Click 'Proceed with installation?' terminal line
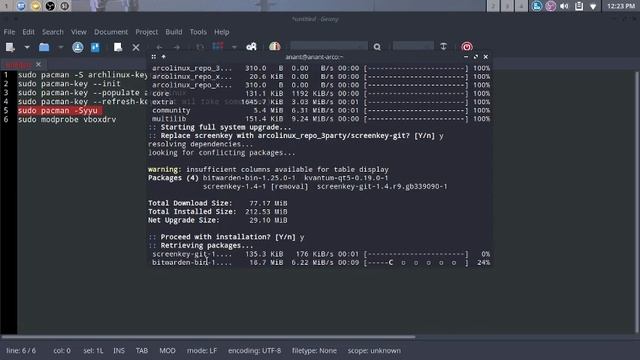 tap(226, 237)
